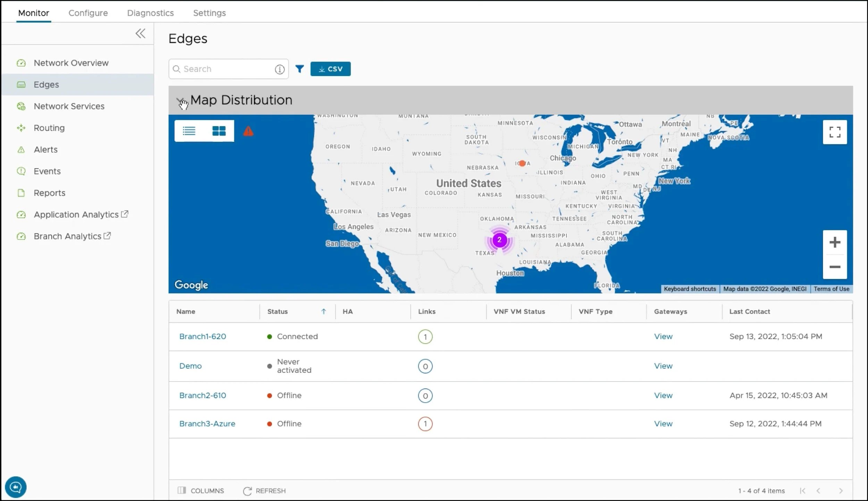Click REFRESH to reload edges data
This screenshot has width=868, height=501.
[x=265, y=490]
